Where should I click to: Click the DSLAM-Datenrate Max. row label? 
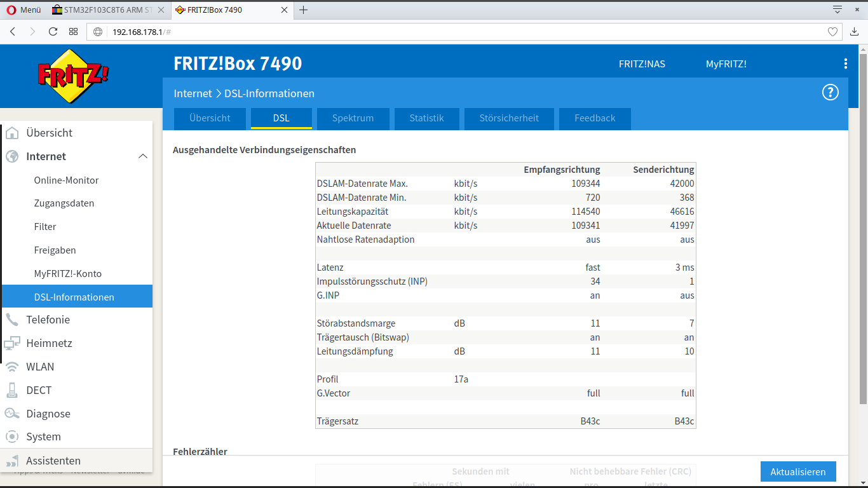tap(362, 184)
